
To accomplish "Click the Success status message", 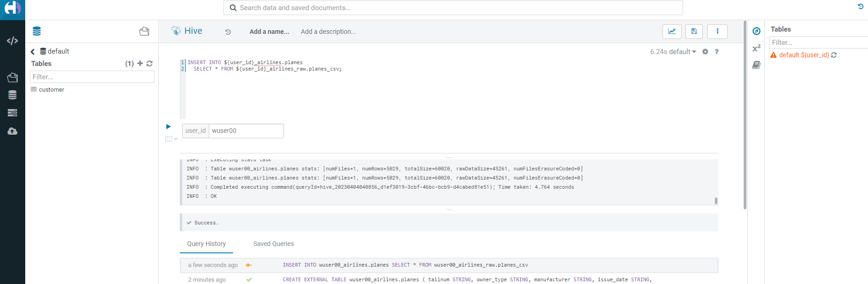I will 206,223.
